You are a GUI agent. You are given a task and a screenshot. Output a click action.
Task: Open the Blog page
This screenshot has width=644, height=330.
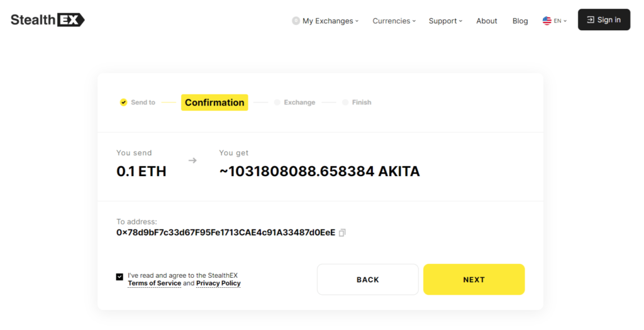click(520, 21)
